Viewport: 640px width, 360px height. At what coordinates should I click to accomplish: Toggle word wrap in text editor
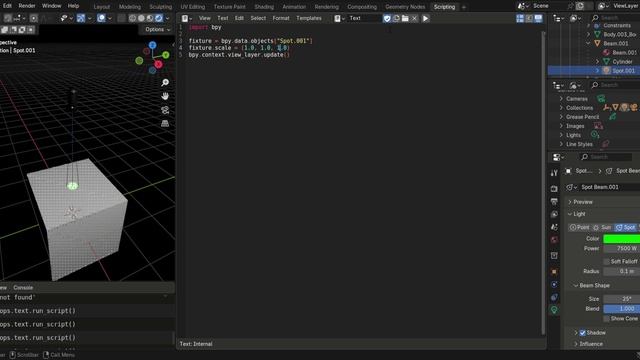coord(529,18)
